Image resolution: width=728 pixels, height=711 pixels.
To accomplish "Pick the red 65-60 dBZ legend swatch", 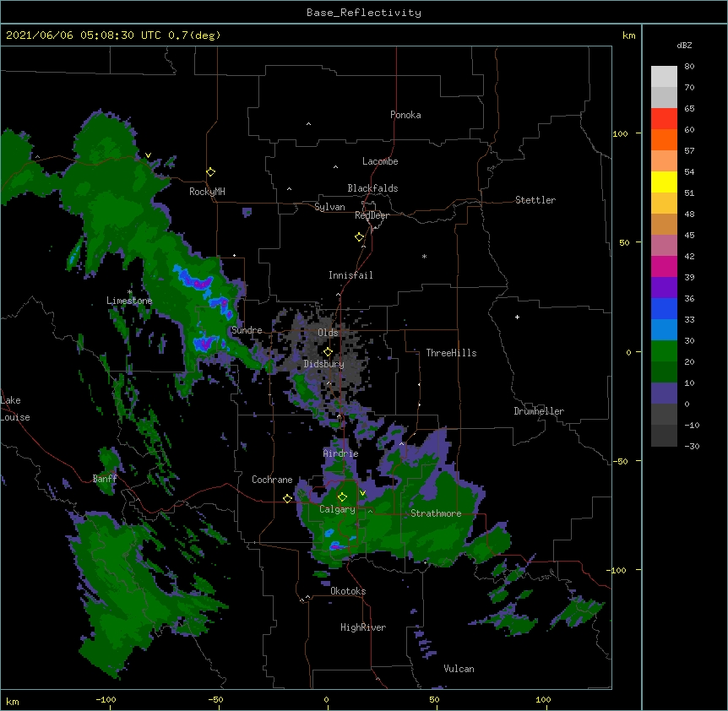I will pos(664,119).
